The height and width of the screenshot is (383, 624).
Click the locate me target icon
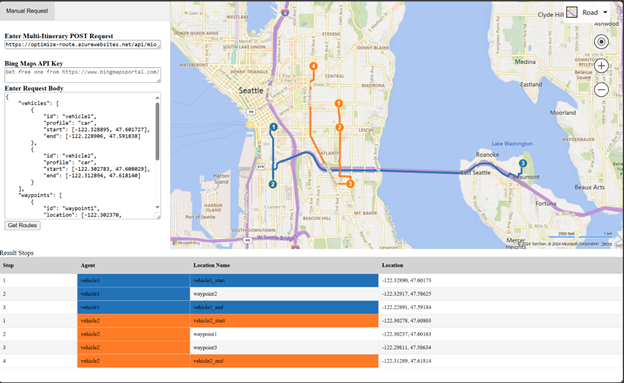(x=601, y=41)
